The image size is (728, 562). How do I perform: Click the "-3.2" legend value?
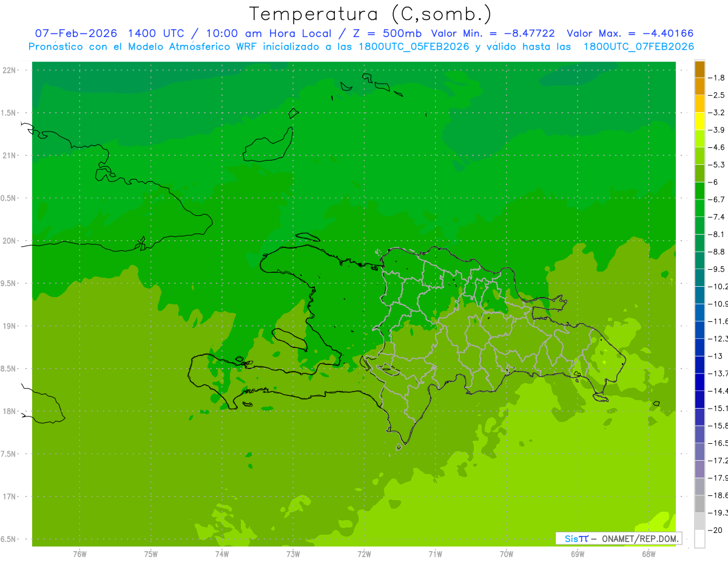(x=717, y=112)
